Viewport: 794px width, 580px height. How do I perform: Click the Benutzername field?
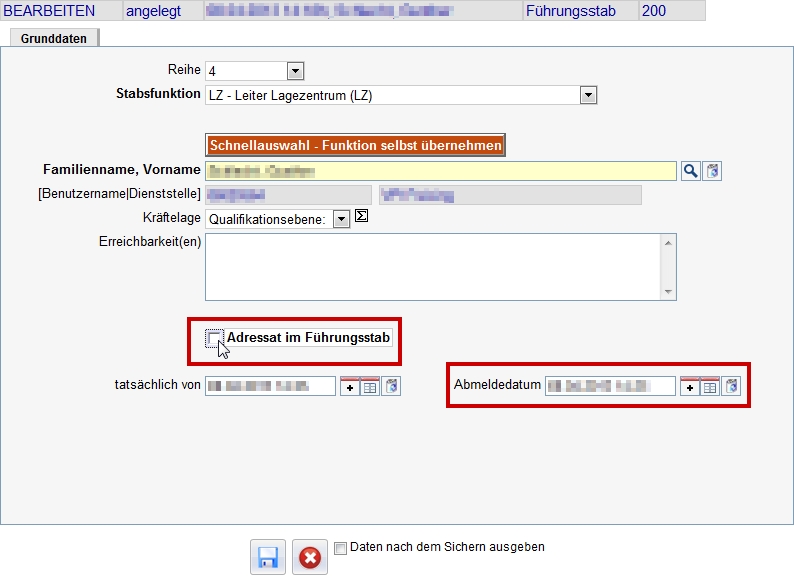[x=288, y=195]
